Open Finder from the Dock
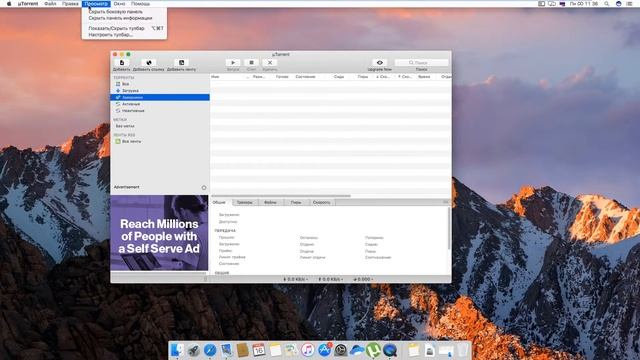640x360 pixels. (x=177, y=350)
